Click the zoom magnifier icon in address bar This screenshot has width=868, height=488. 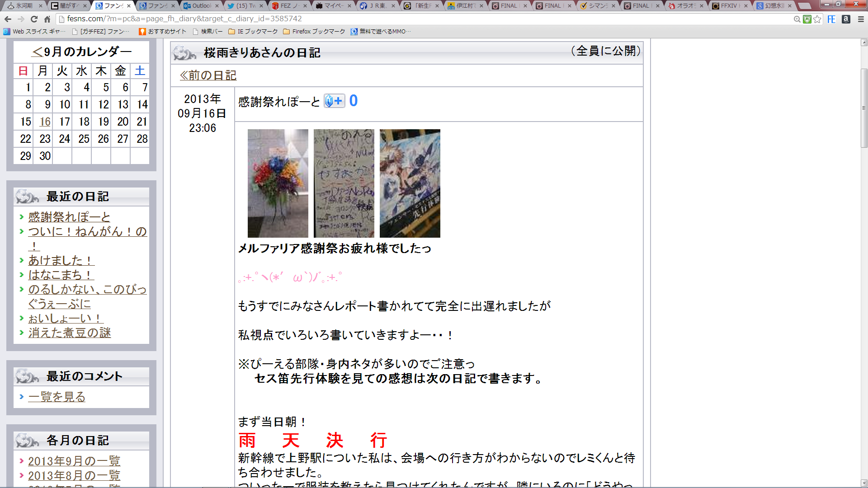pyautogui.click(x=797, y=19)
